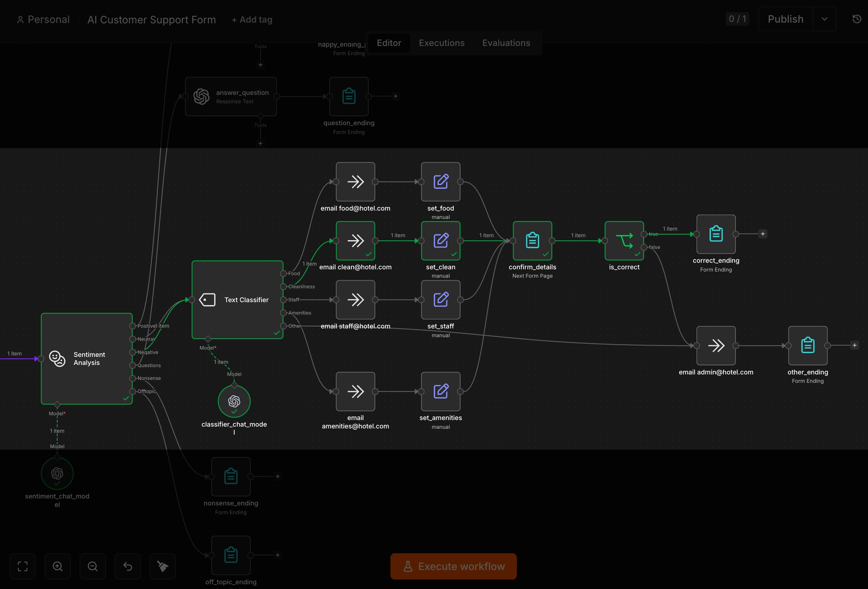Viewport: 868px width, 589px height.
Task: Click the Publish button
Action: coord(786,19)
